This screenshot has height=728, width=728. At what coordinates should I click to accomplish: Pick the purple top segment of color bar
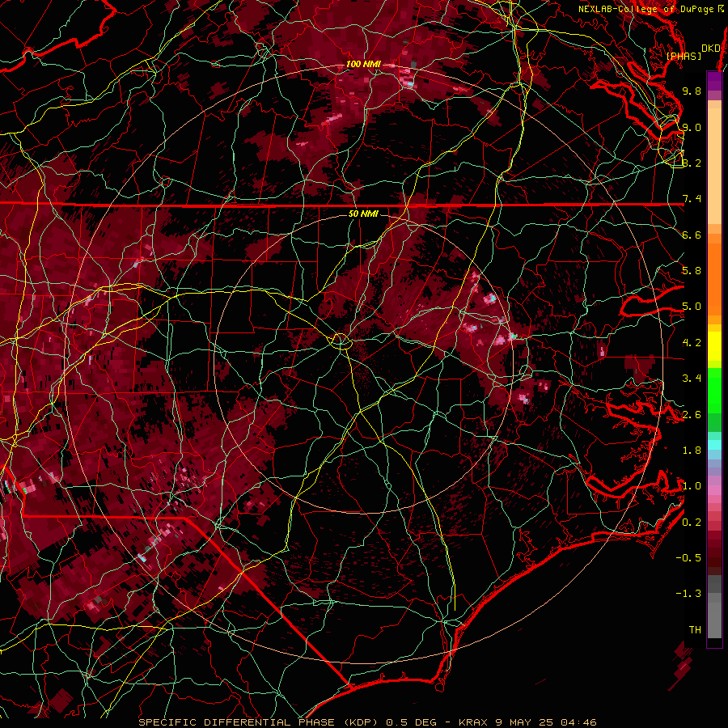tap(714, 81)
